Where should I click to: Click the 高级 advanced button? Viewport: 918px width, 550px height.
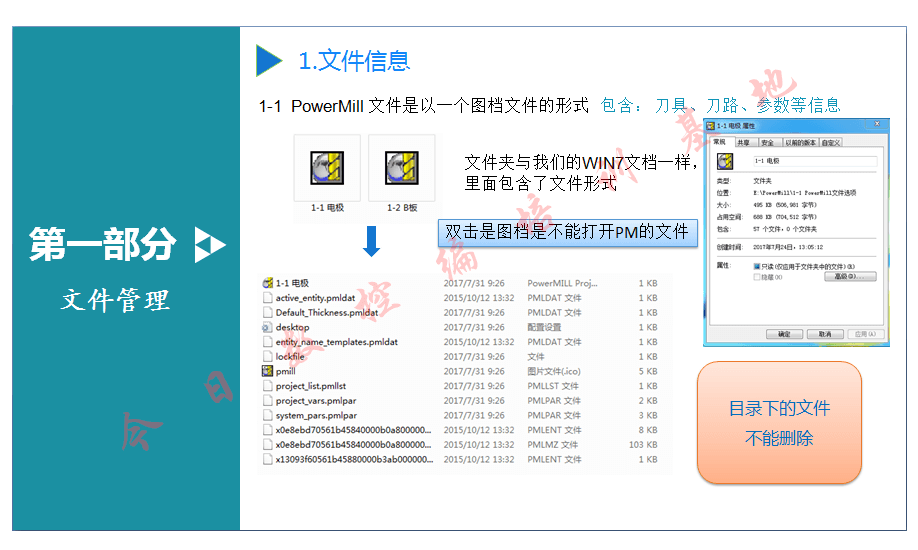pos(850,276)
